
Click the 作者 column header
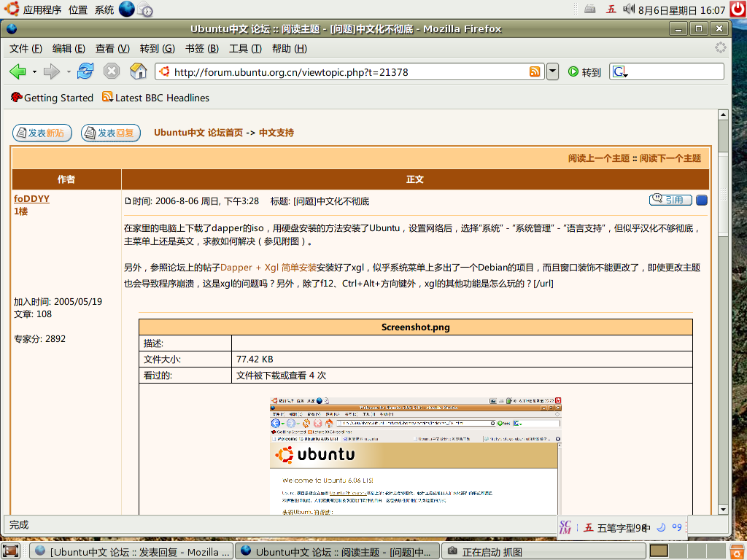(x=66, y=179)
